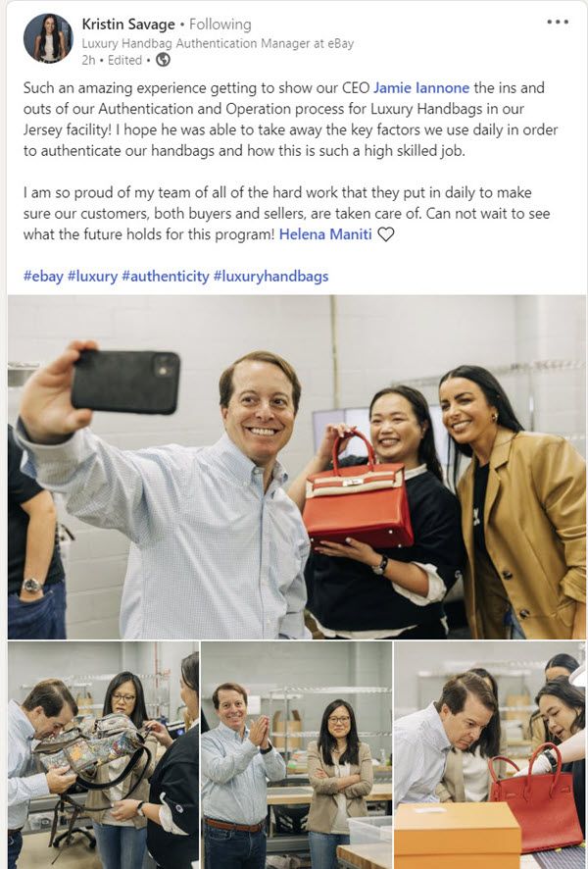Click the post text paragraph about the team
Viewport: 588px width, 869px height.
point(287,214)
